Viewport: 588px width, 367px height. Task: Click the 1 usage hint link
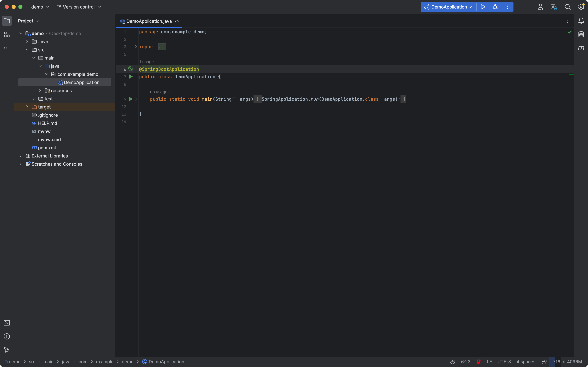point(146,62)
